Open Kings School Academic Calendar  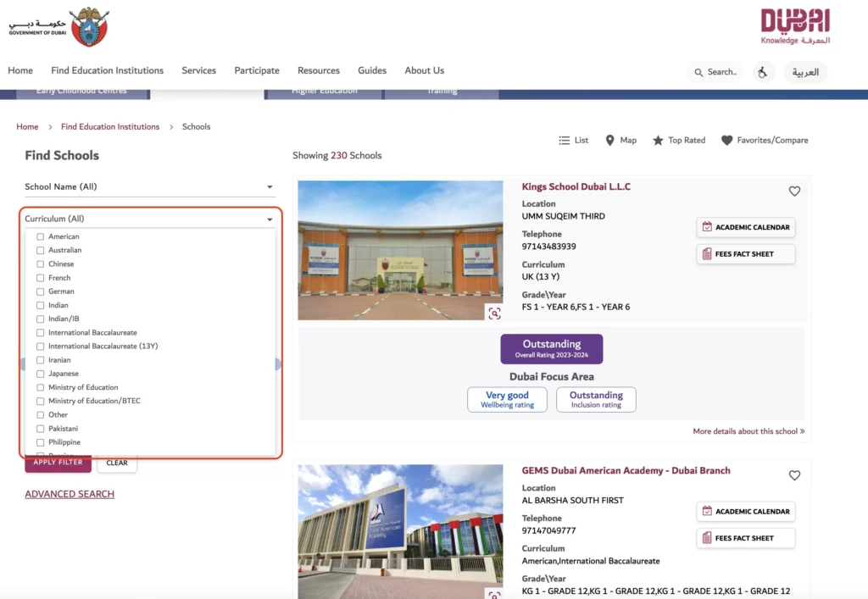pyautogui.click(x=746, y=227)
